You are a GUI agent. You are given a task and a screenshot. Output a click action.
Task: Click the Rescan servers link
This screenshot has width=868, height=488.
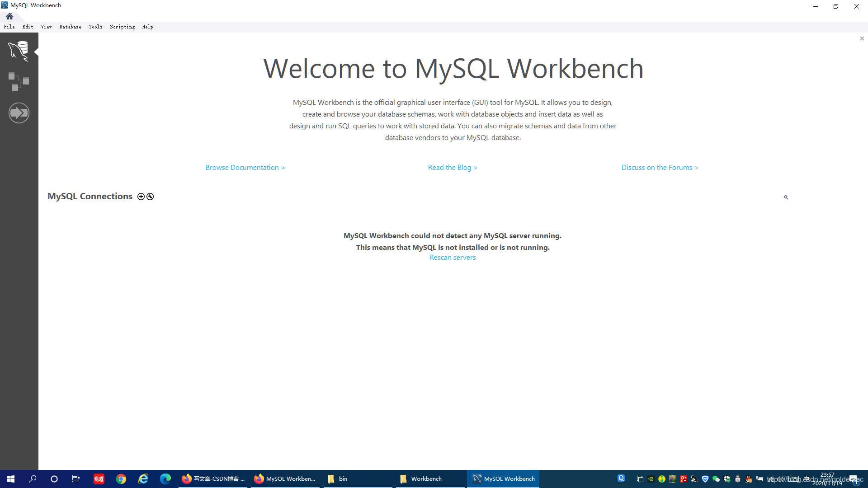452,258
